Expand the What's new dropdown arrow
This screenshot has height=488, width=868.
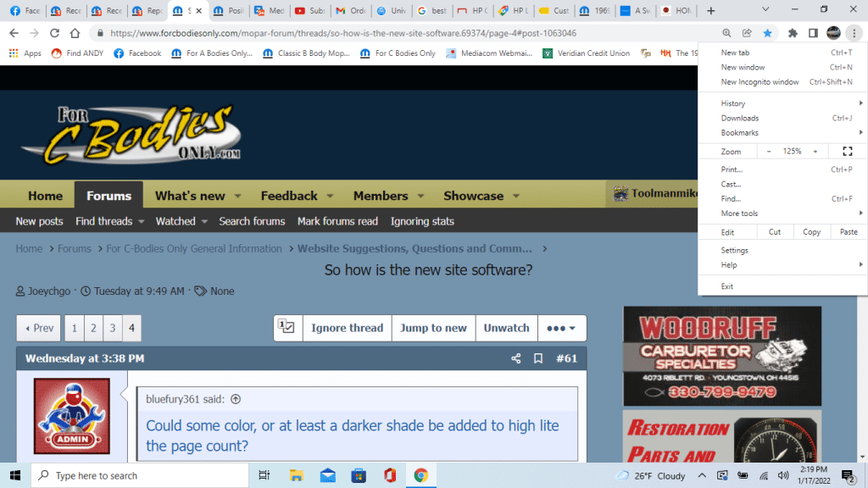pos(238,197)
